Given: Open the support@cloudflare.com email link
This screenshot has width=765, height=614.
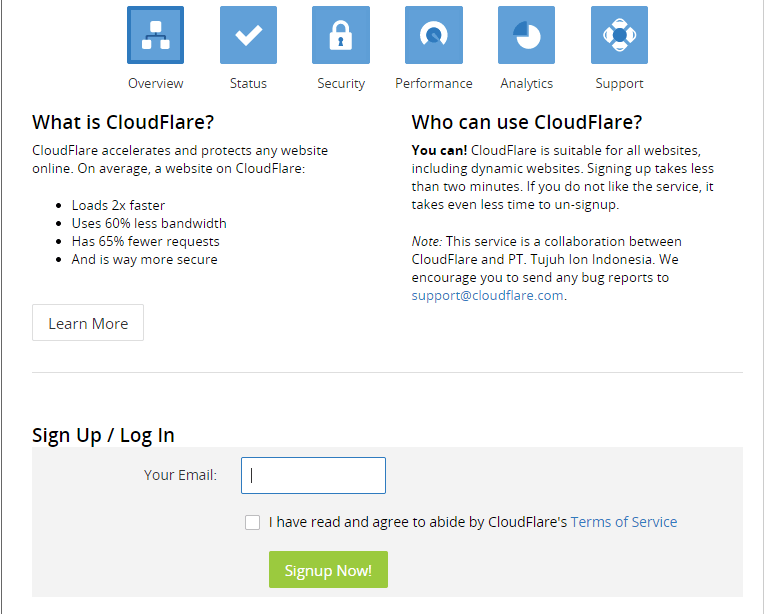Looking at the screenshot, I should (487, 296).
